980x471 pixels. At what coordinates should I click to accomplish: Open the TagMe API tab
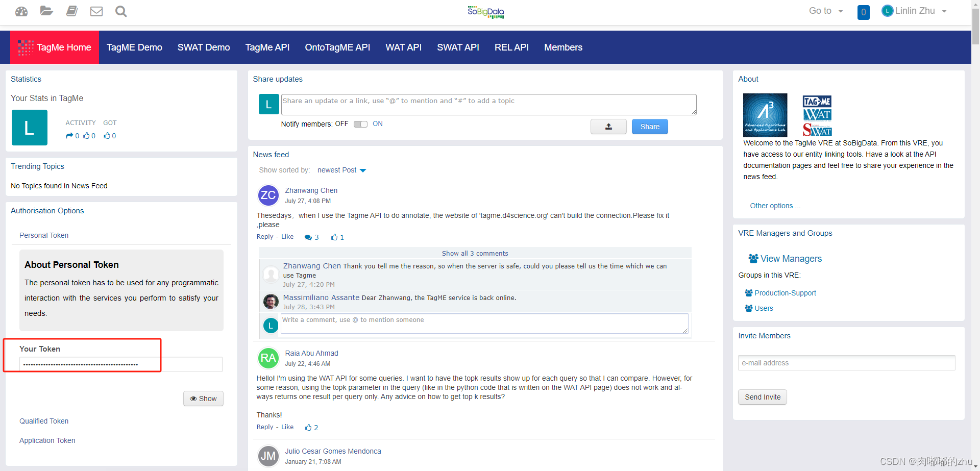click(x=267, y=47)
